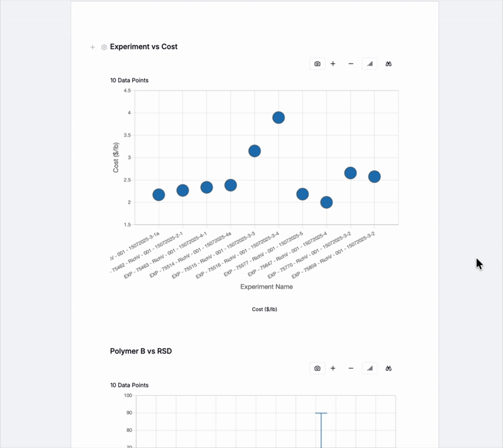Click camera snapshot icon for Experiment vs Cost chart
The image size is (503, 448).
(x=318, y=64)
